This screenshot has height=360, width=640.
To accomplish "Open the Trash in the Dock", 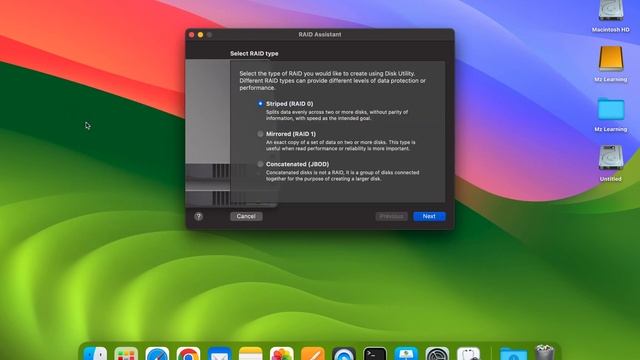I will [545, 353].
